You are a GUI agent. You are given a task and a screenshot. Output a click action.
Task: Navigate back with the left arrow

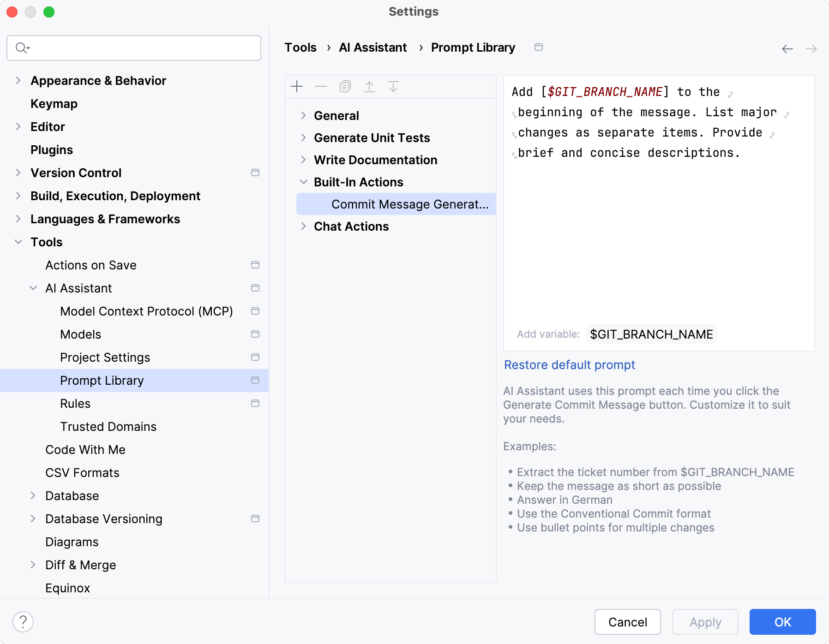click(787, 49)
